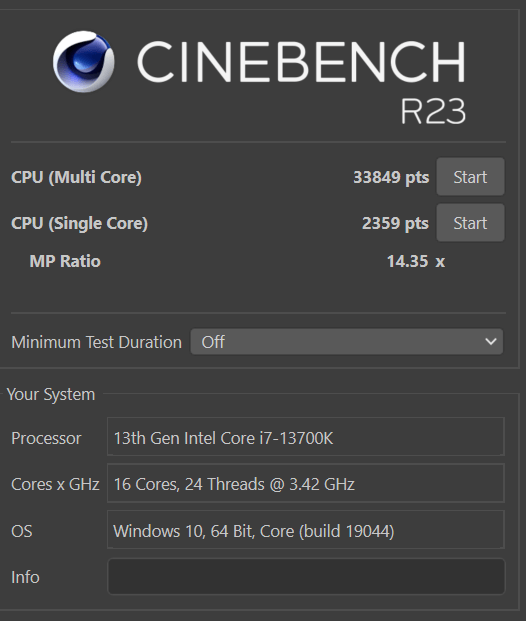The image size is (526, 621).
Task: Open the Minimum Test Duration dropdown
Action: click(x=347, y=342)
